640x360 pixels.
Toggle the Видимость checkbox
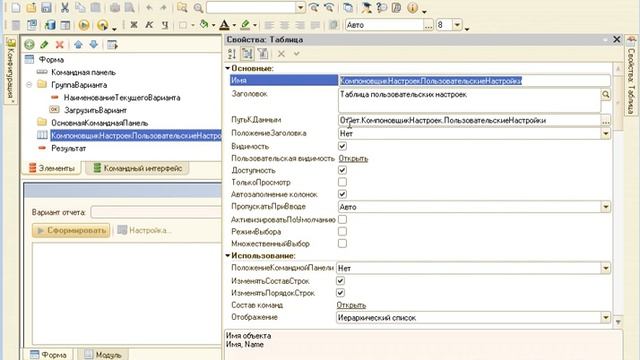(x=342, y=146)
